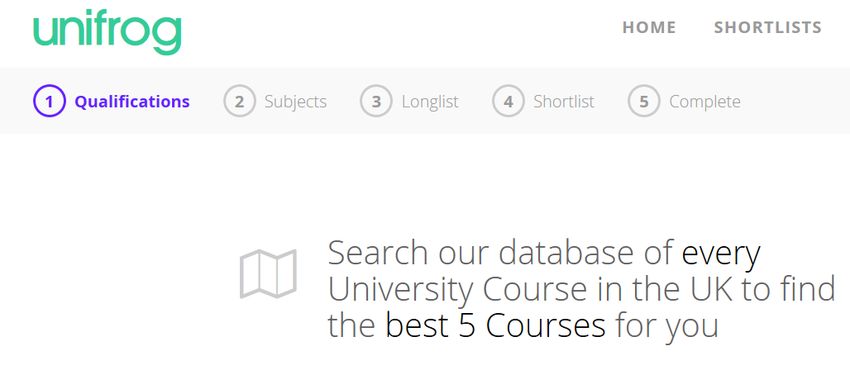Select the Qualifications step label
The height and width of the screenshot is (375, 850).
point(132,101)
